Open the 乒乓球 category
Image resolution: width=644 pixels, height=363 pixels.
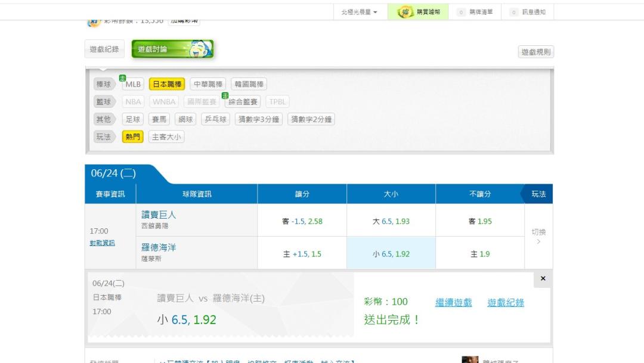(216, 119)
